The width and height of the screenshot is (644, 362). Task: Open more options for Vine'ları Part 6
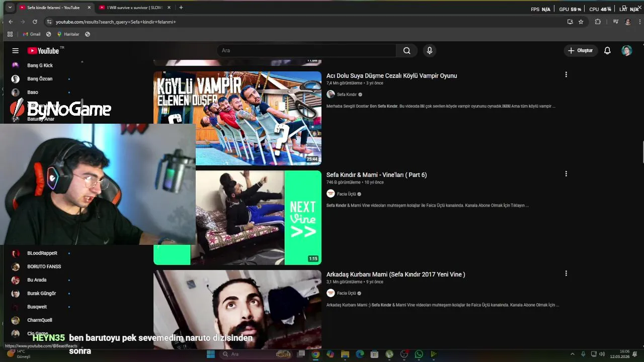(x=566, y=174)
